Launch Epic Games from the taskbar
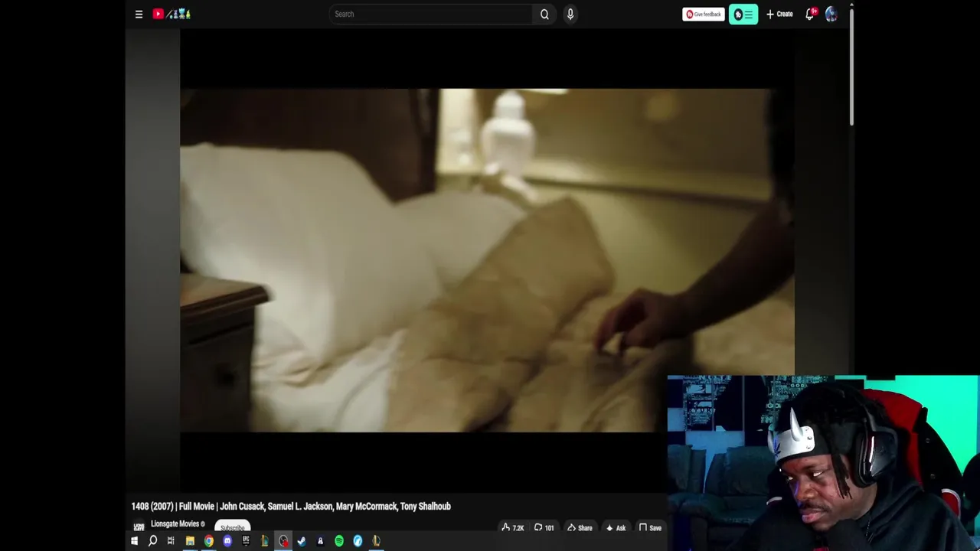Image resolution: width=980 pixels, height=551 pixels. [246, 541]
